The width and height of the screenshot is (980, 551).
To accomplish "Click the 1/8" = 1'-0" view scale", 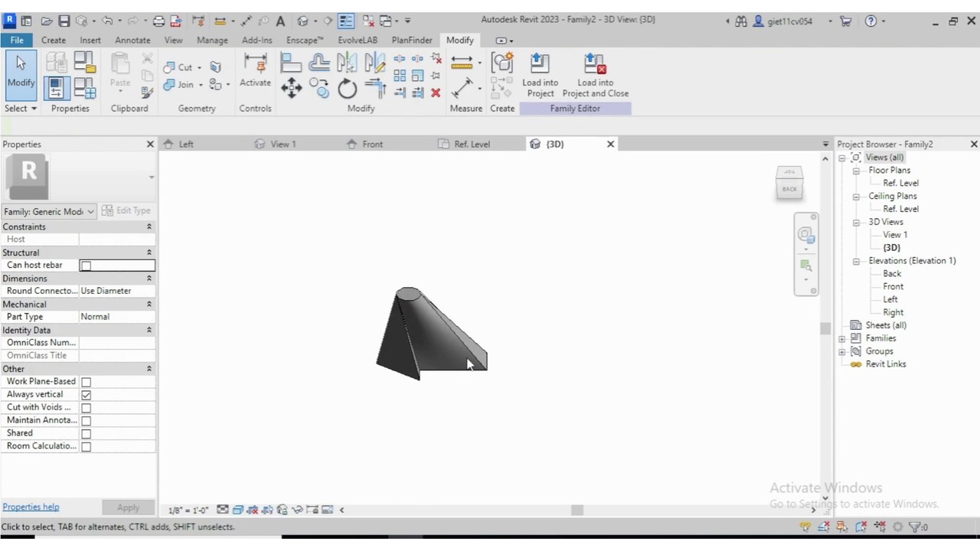I will pos(188,510).
